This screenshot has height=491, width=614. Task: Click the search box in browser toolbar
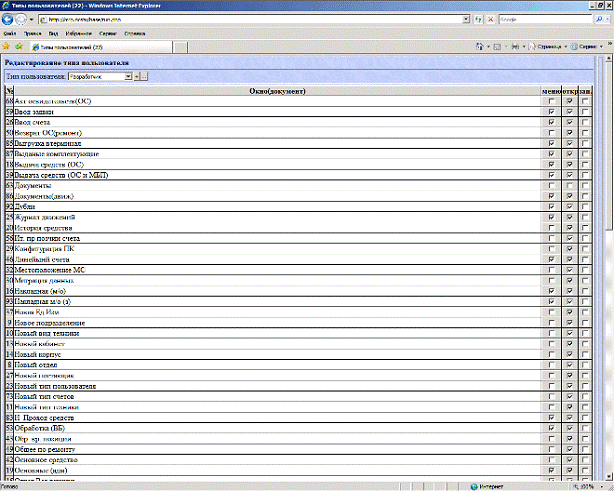point(540,20)
